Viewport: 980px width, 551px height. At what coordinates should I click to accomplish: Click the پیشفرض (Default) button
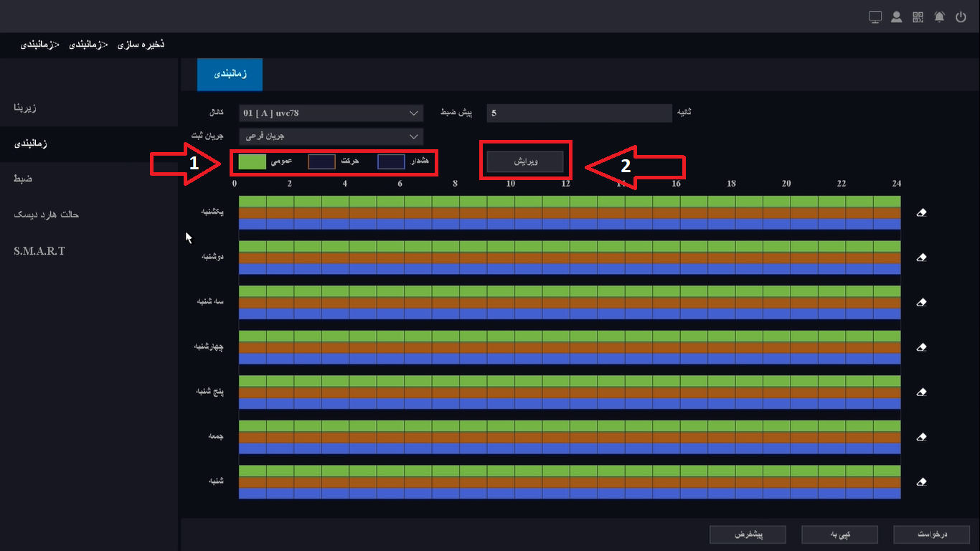coord(748,534)
